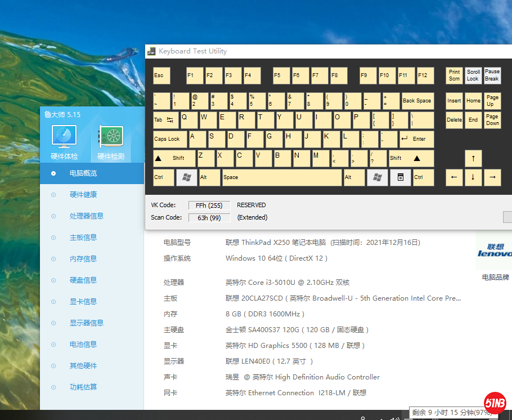The width and height of the screenshot is (512, 420).
Task: Click the left Windows logo key
Action: click(187, 177)
